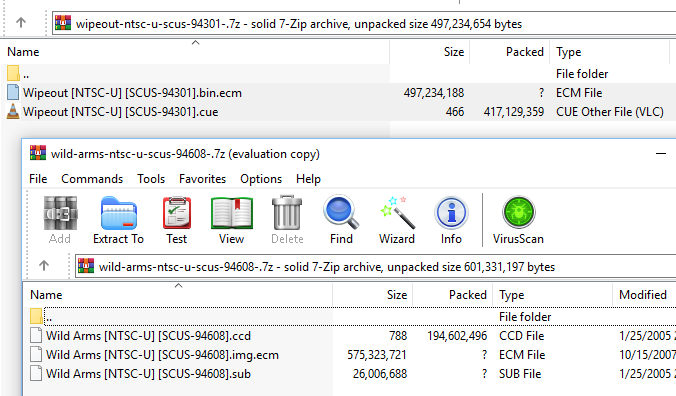Image resolution: width=676 pixels, height=396 pixels.
Task: Click WinRAR icon in wild-arms title bar
Action: pos(38,153)
